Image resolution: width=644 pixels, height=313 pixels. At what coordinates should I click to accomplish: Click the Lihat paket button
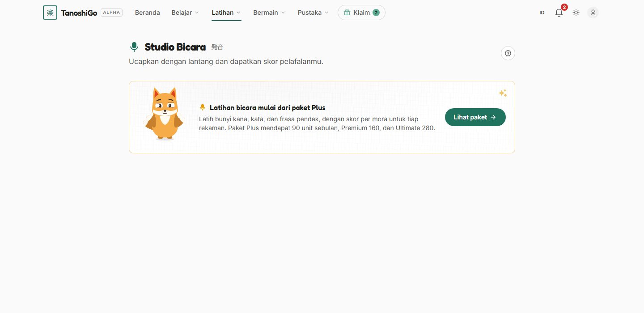point(475,117)
